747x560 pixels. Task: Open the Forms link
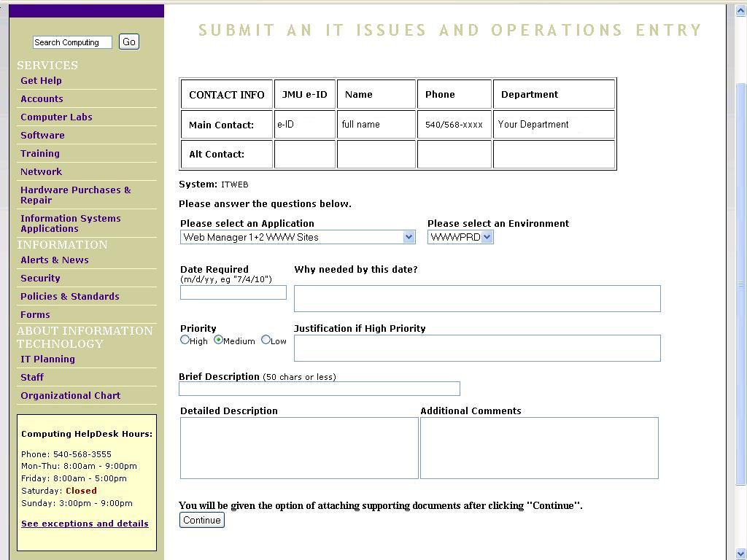35,314
